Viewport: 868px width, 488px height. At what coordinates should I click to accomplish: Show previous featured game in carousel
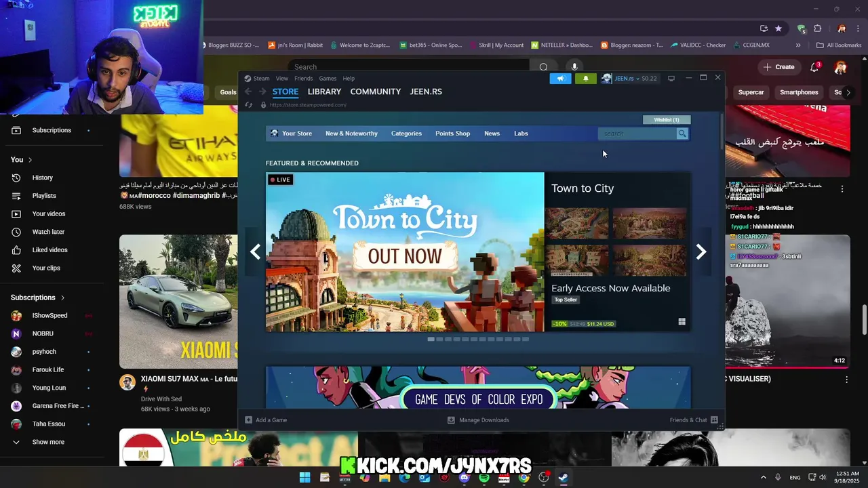(255, 252)
